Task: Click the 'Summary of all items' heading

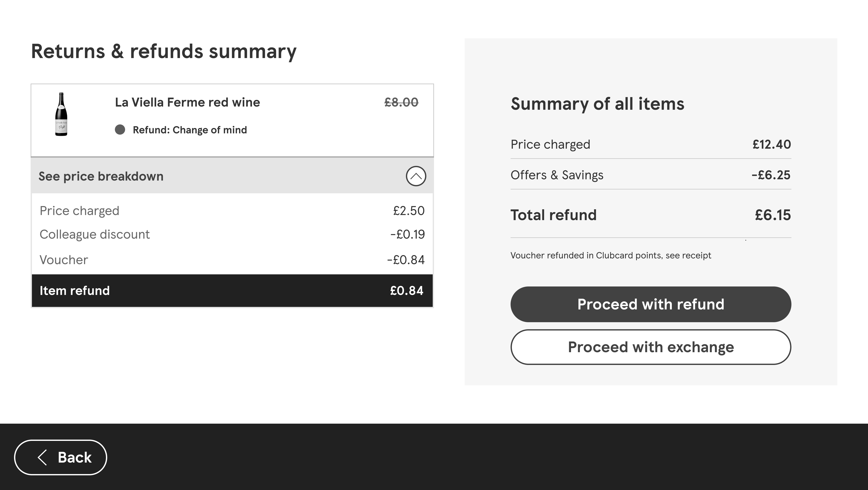Action: pyautogui.click(x=597, y=104)
